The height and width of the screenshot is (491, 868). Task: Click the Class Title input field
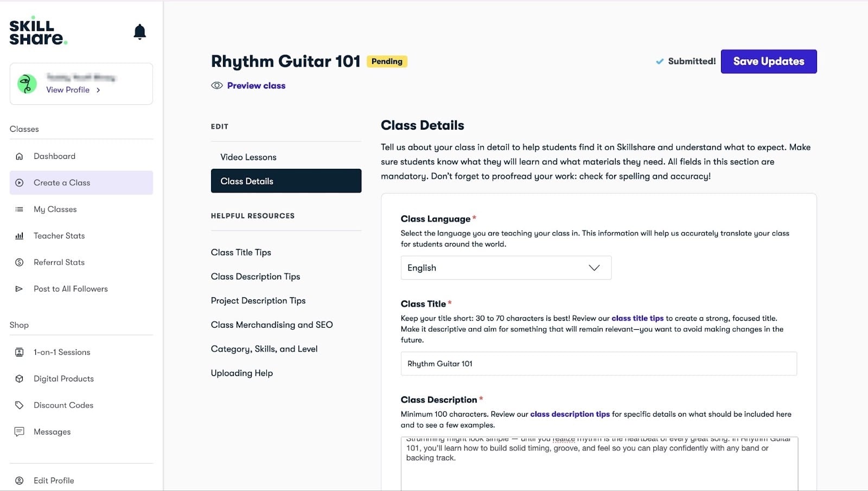coord(598,364)
